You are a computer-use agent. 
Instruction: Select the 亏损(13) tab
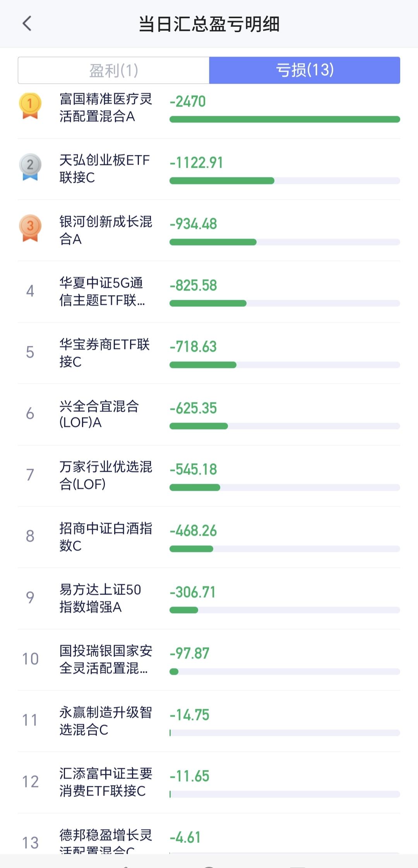[x=305, y=70]
